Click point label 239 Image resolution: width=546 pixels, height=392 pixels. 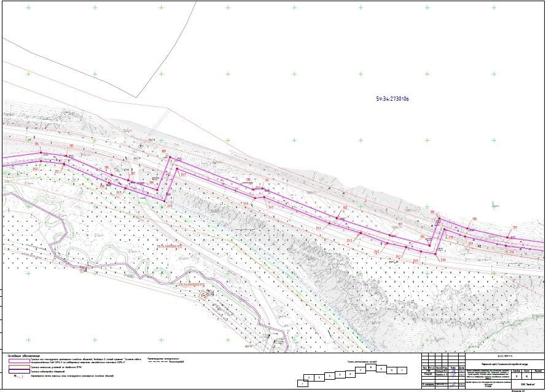[x=443, y=260]
